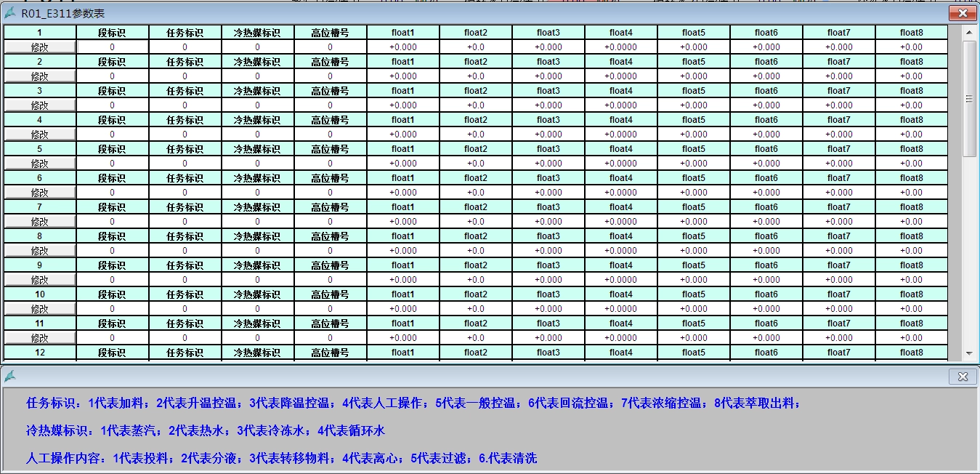
Task: Click the 高位槽号 value in row 5
Action: (x=331, y=164)
